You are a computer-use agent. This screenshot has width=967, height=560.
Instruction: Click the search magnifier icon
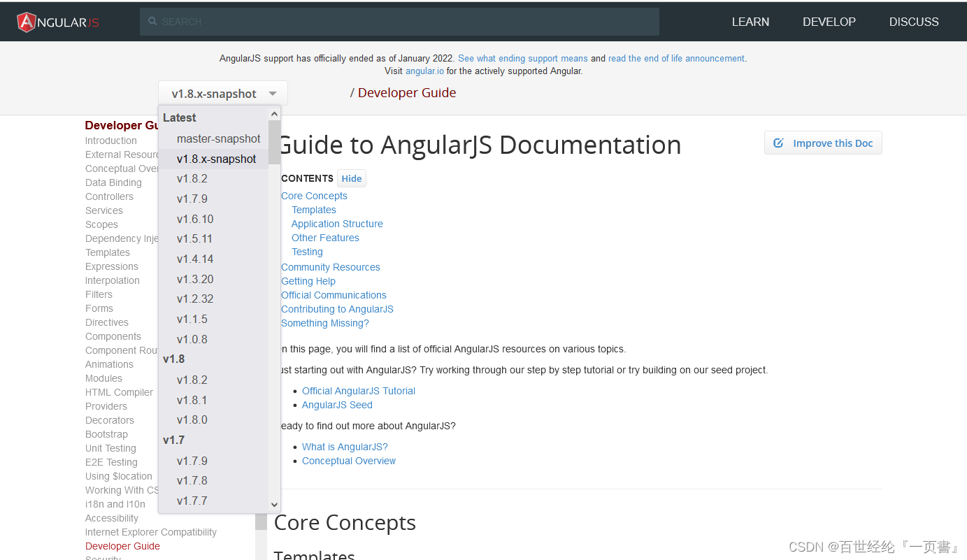(152, 22)
